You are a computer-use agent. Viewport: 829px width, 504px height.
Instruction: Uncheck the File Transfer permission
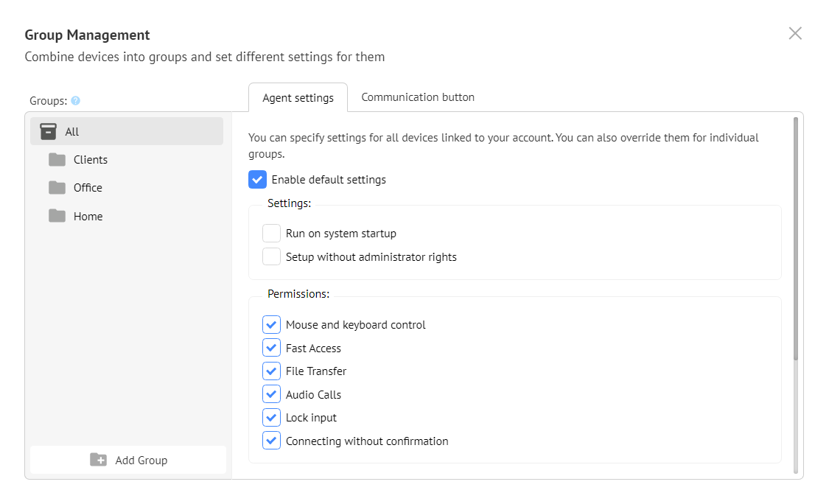click(271, 371)
